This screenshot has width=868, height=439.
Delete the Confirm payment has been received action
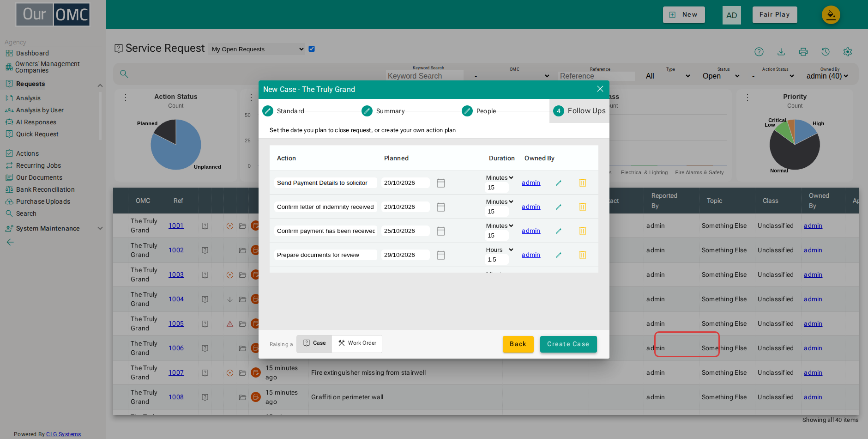pyautogui.click(x=583, y=231)
